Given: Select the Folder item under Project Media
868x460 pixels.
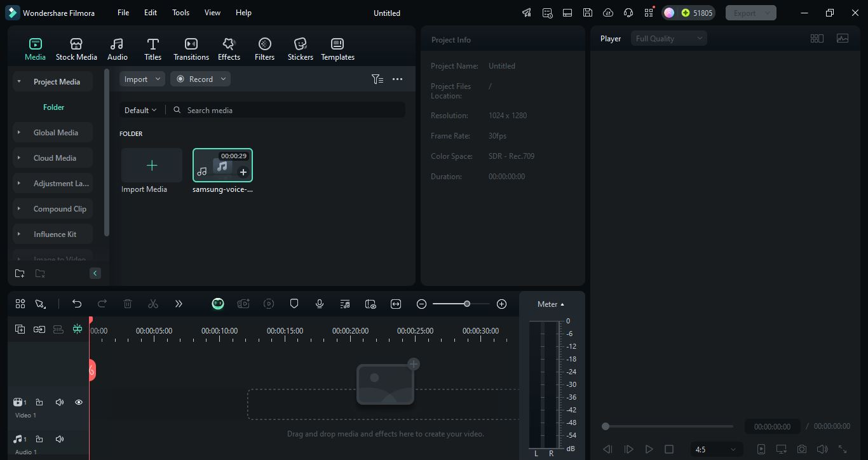Looking at the screenshot, I should 53,107.
